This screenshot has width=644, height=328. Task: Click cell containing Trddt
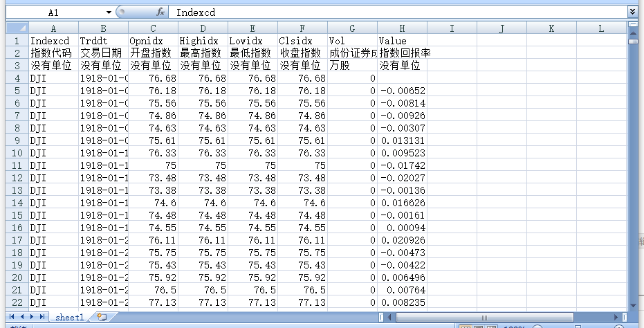tap(104, 41)
